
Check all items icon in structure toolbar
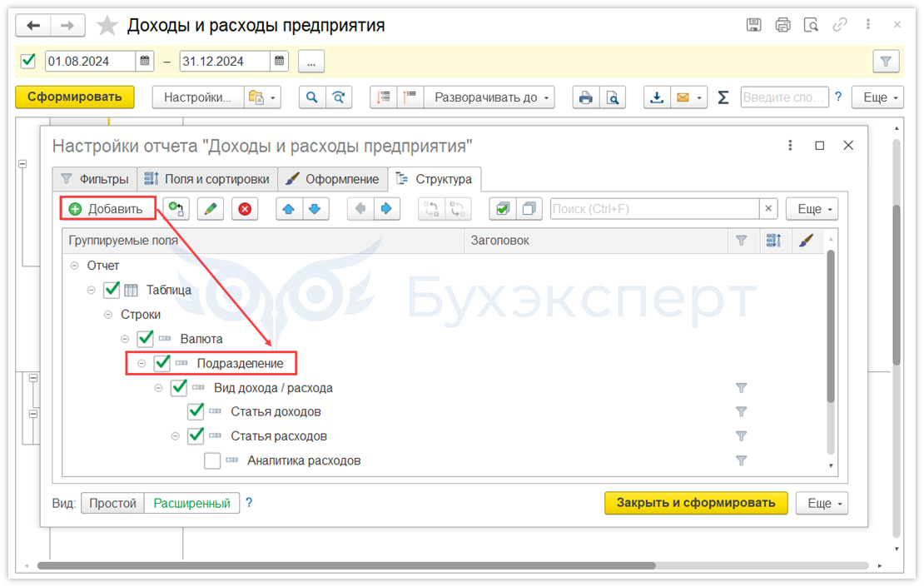tap(503, 209)
